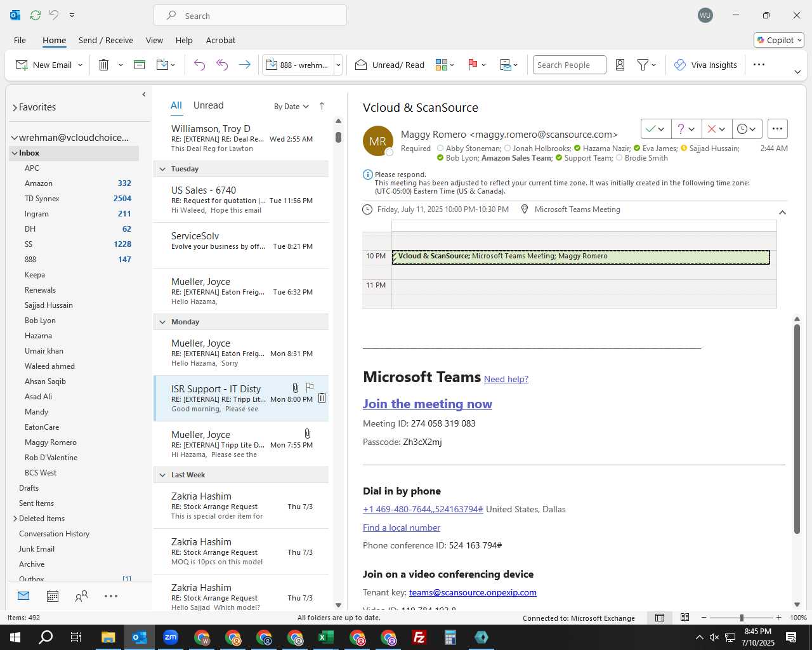This screenshot has width=812, height=650.
Task: Open Zoom from the taskbar
Action: pyautogui.click(x=171, y=637)
